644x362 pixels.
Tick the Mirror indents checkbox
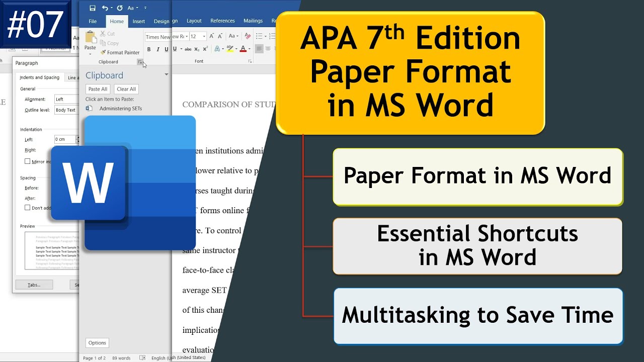pos(28,161)
